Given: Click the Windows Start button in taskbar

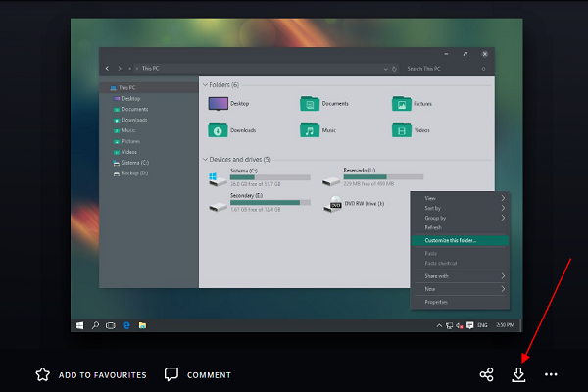Looking at the screenshot, I should pyautogui.click(x=80, y=323).
